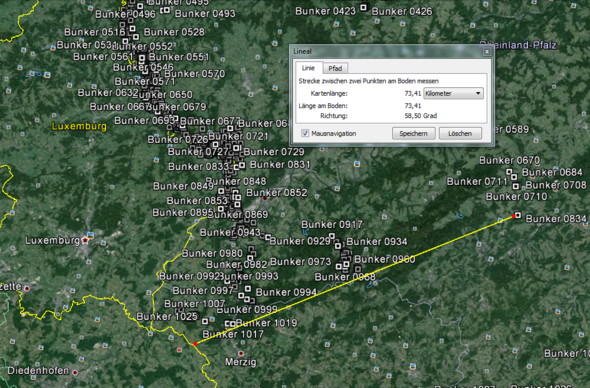Click the Diedenhofen city dot marker
This screenshot has width=590, height=388.
click(x=75, y=372)
